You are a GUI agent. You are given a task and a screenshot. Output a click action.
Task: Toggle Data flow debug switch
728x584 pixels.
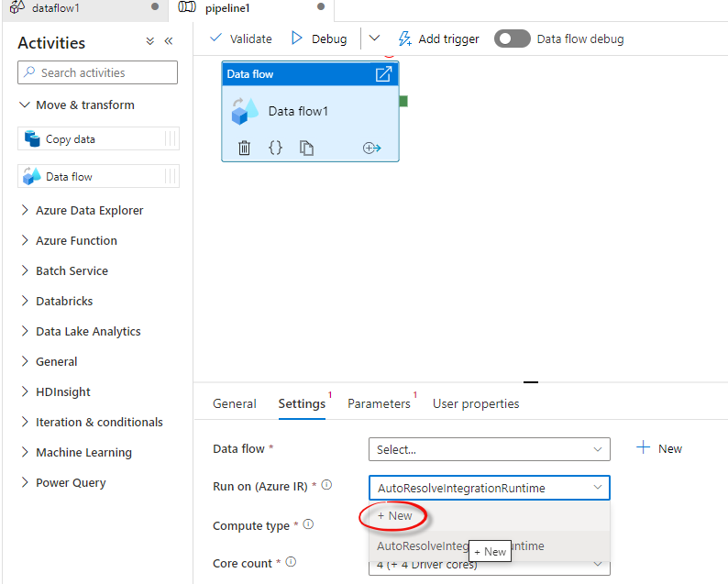[x=513, y=39]
